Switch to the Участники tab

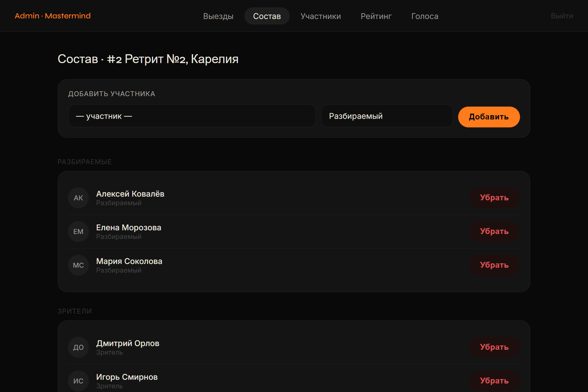pos(321,16)
